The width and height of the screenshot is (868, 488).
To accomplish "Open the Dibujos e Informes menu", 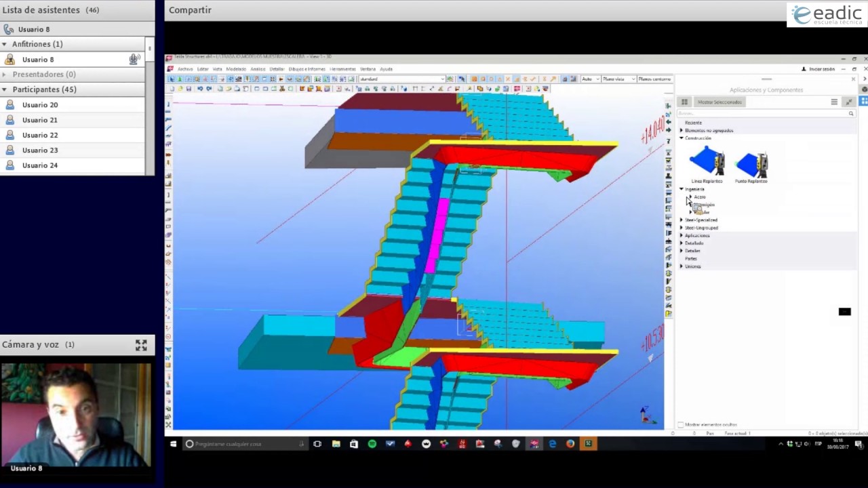I will click(x=307, y=69).
